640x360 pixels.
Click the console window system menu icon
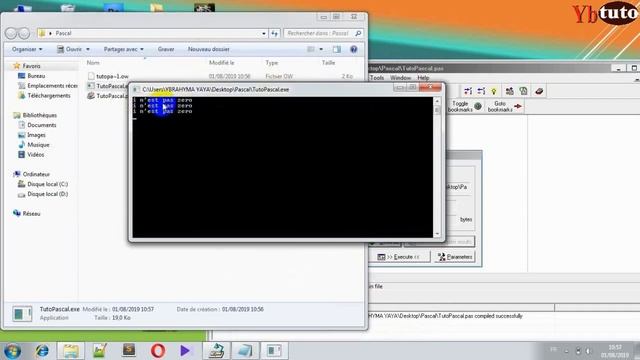136,89
